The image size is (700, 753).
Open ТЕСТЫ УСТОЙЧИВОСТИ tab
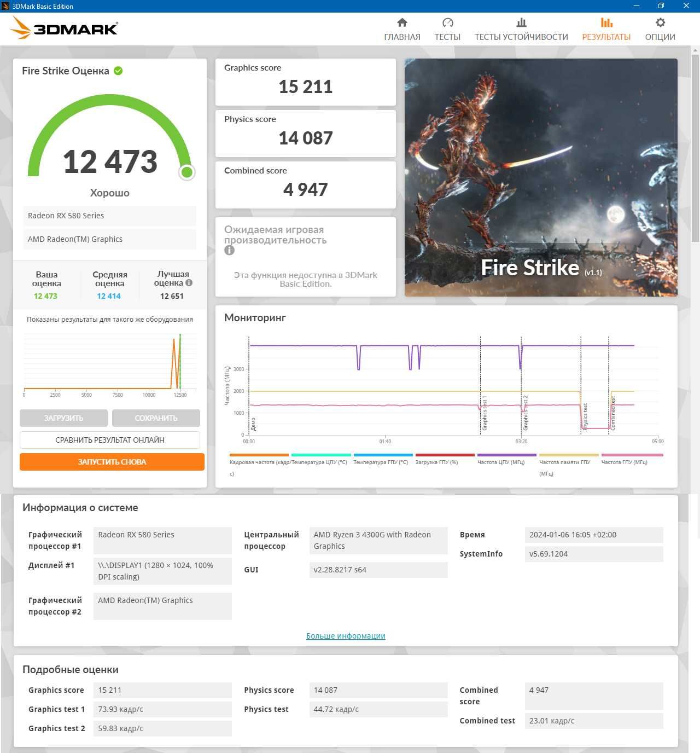pyautogui.click(x=521, y=37)
